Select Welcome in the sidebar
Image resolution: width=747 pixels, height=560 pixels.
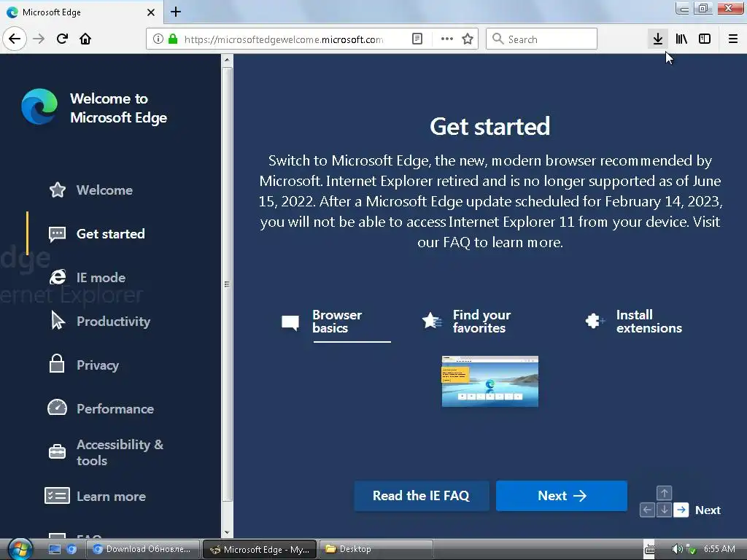pos(104,190)
